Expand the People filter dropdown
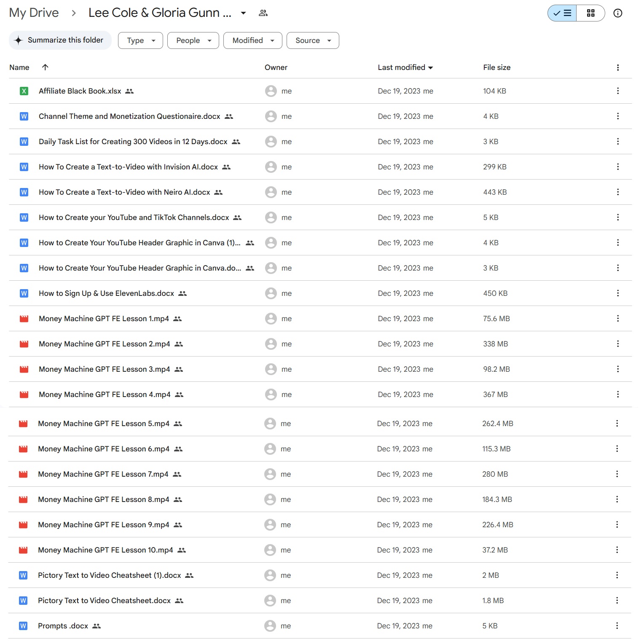The width and height of the screenshot is (644, 644). click(x=193, y=40)
